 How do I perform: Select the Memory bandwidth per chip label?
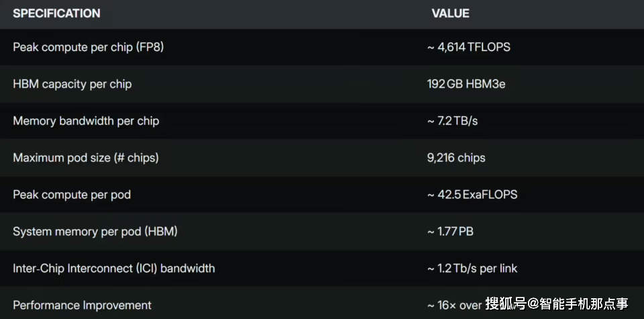point(86,121)
